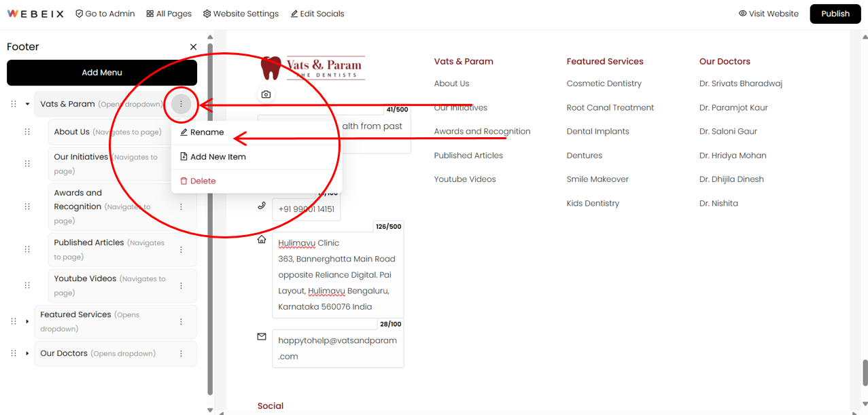Click the Add Menu button

(102, 73)
